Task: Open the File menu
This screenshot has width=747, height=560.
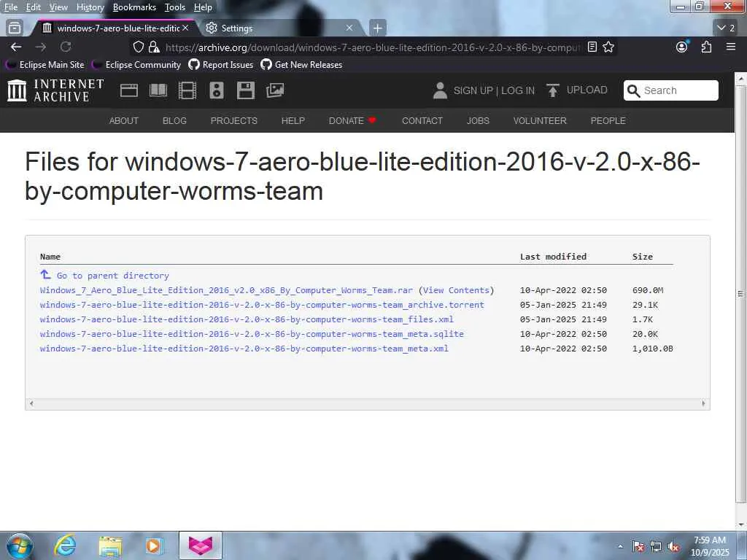Action: (x=10, y=7)
